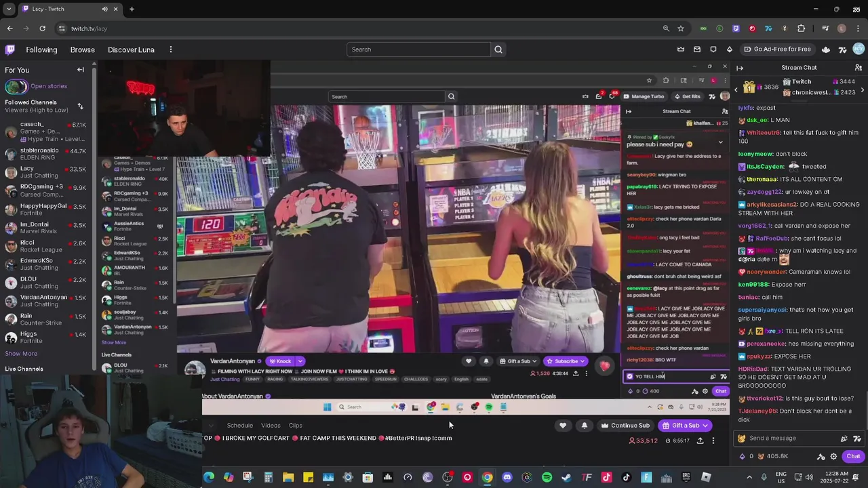
Task: Toggle notification bell for Lacy
Action: coord(585,426)
